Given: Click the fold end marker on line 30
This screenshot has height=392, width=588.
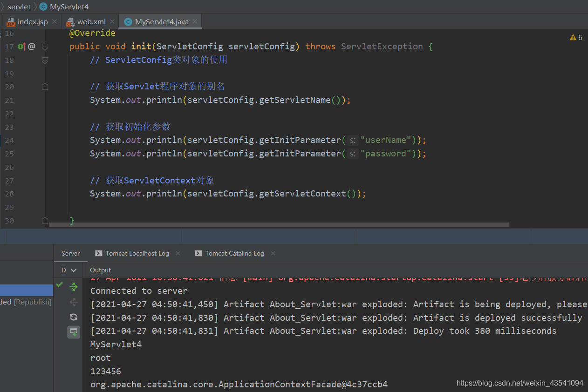Looking at the screenshot, I should click(x=45, y=221).
